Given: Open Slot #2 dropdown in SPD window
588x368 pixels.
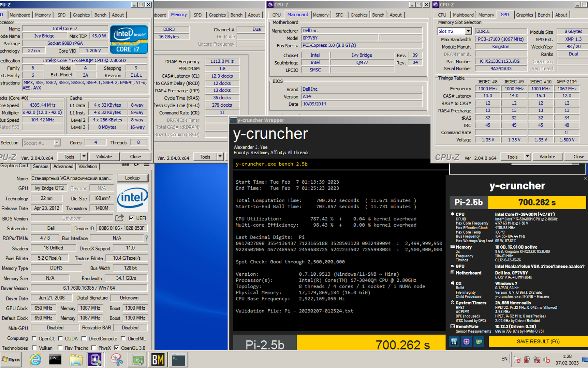Looking at the screenshot, I should [468, 31].
